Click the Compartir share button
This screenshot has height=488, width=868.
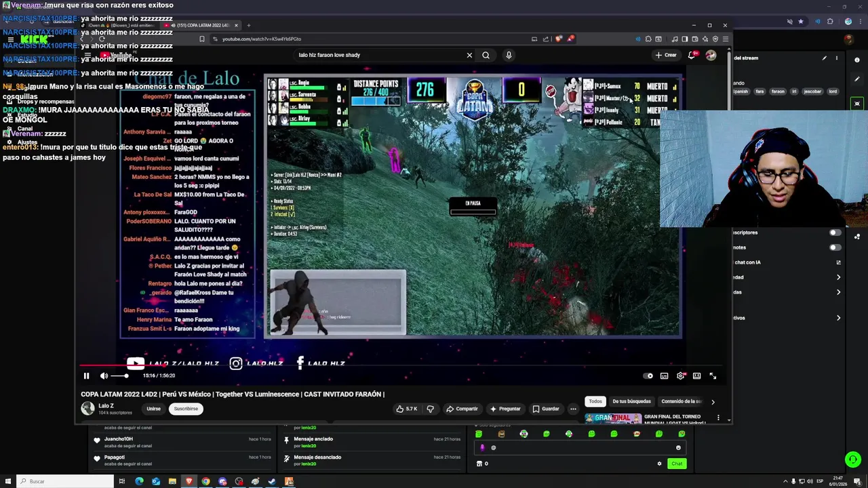click(x=462, y=409)
